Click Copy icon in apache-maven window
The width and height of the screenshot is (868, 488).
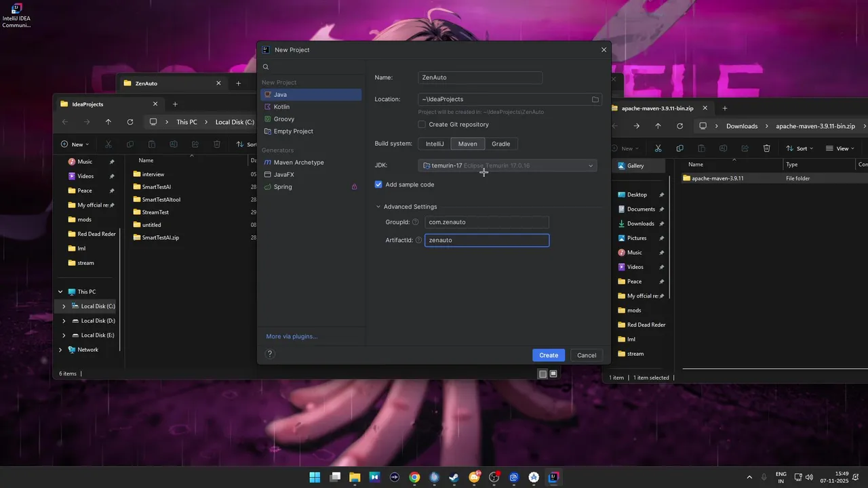tap(679, 148)
